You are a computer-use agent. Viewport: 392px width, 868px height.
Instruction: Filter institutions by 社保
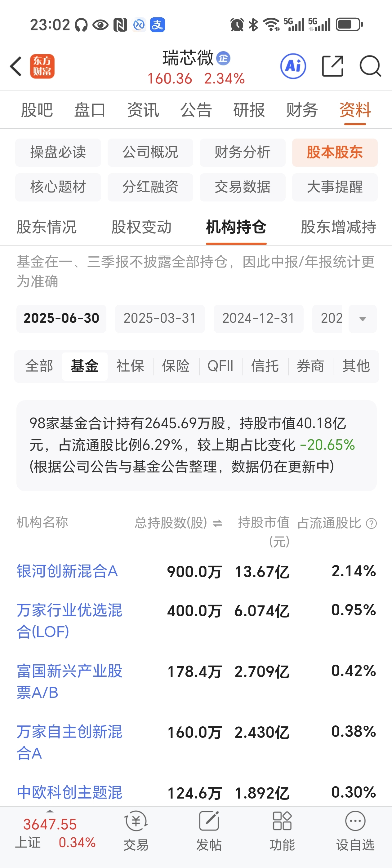(x=130, y=366)
